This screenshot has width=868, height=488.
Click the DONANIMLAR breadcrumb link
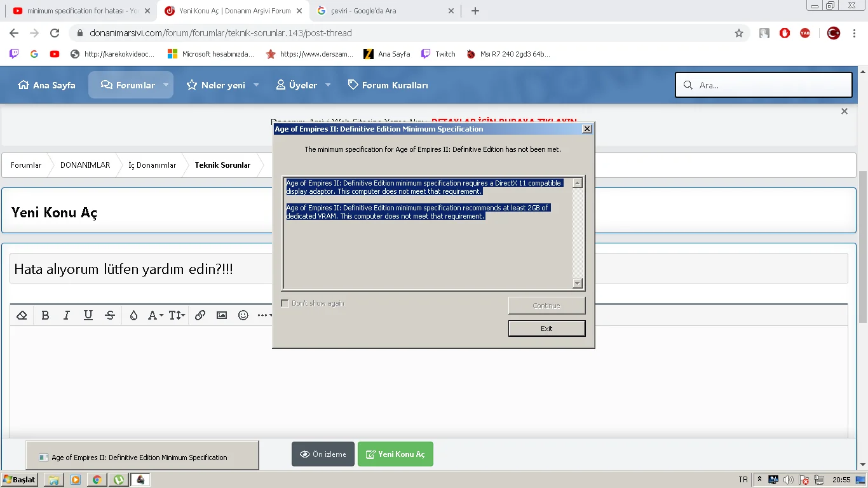85,165
